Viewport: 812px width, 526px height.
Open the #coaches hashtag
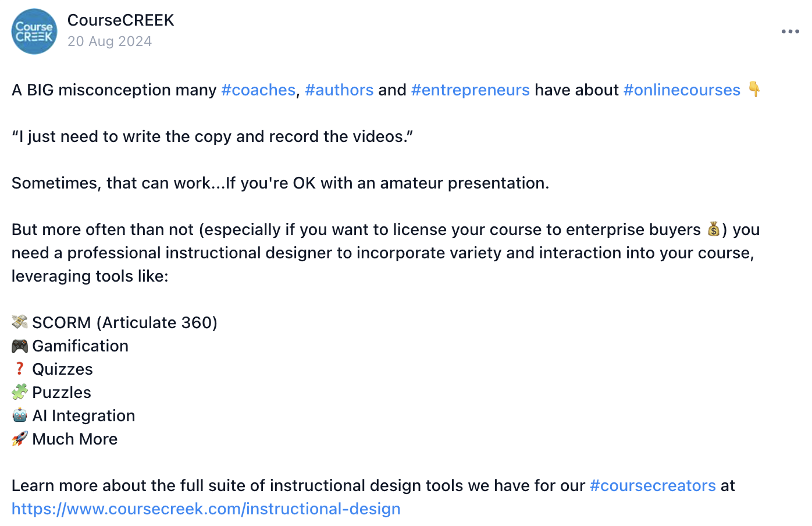click(258, 90)
